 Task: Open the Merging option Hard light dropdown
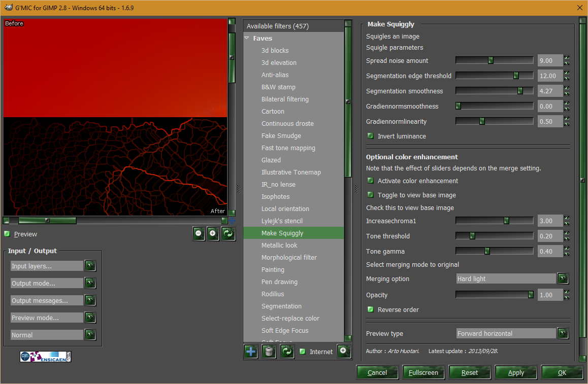pos(512,278)
